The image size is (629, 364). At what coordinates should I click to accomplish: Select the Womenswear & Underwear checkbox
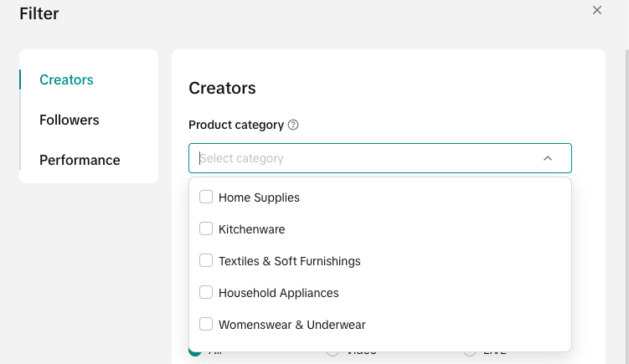[206, 325]
